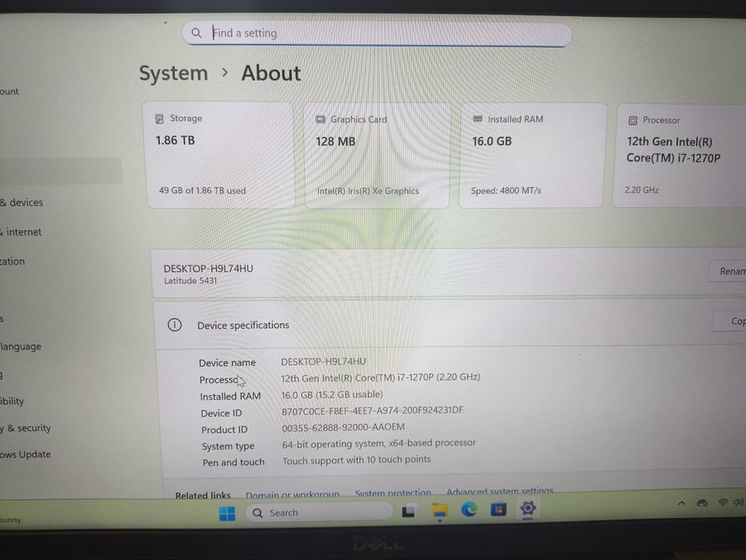This screenshot has height=560, width=746.
Task: Click Touch support with 10 touch points
Action: click(x=357, y=460)
